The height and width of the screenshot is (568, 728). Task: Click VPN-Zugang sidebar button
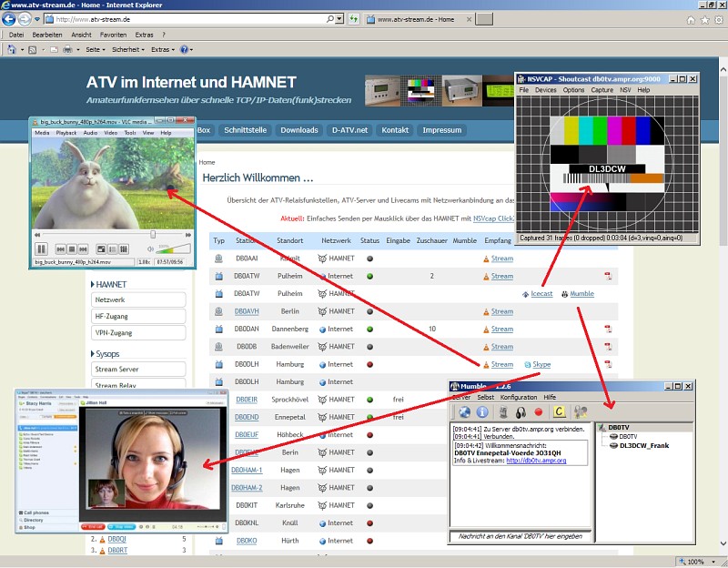click(x=138, y=333)
